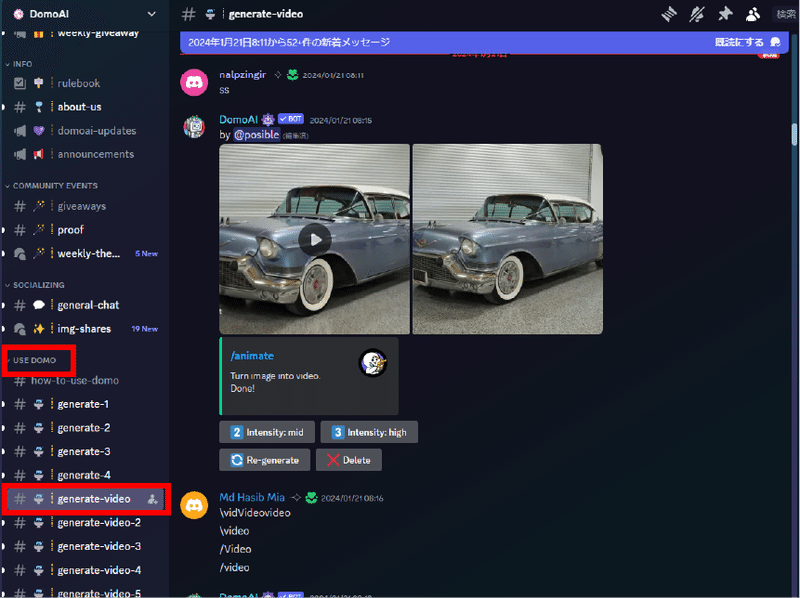Click the embed's white character thumbnail

(x=372, y=363)
